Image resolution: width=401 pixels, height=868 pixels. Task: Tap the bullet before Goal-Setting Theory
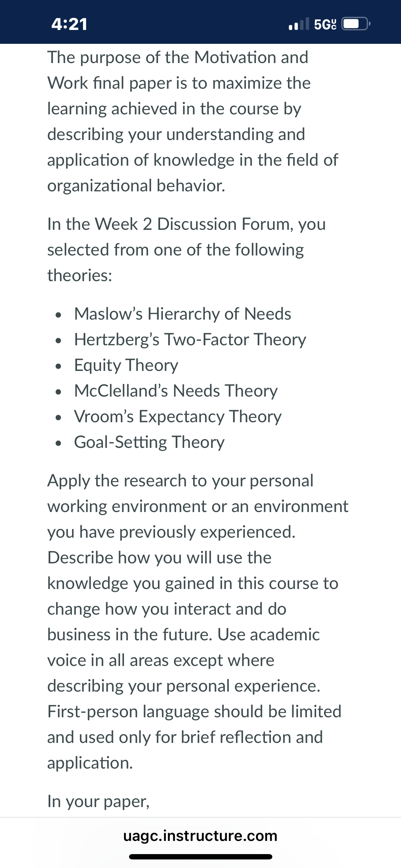58,443
